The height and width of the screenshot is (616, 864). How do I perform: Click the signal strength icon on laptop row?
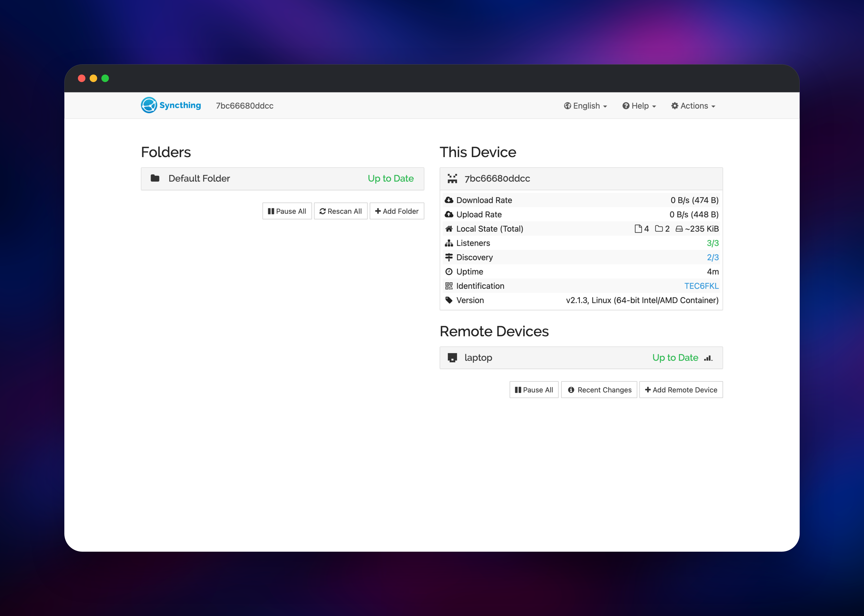[x=708, y=358]
